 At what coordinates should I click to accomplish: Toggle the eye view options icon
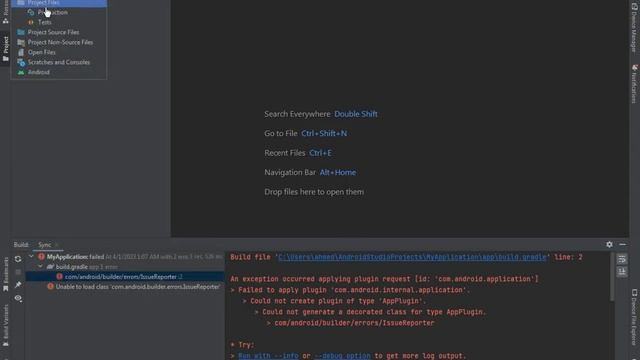coord(18,298)
